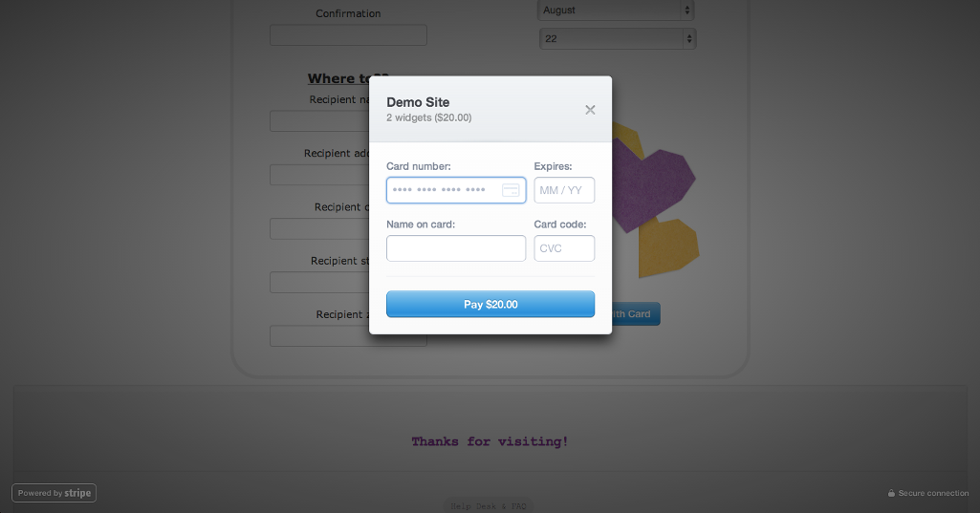Open the Help Desk & FAQ link
Screen dimensions: 980x513
coord(490,505)
